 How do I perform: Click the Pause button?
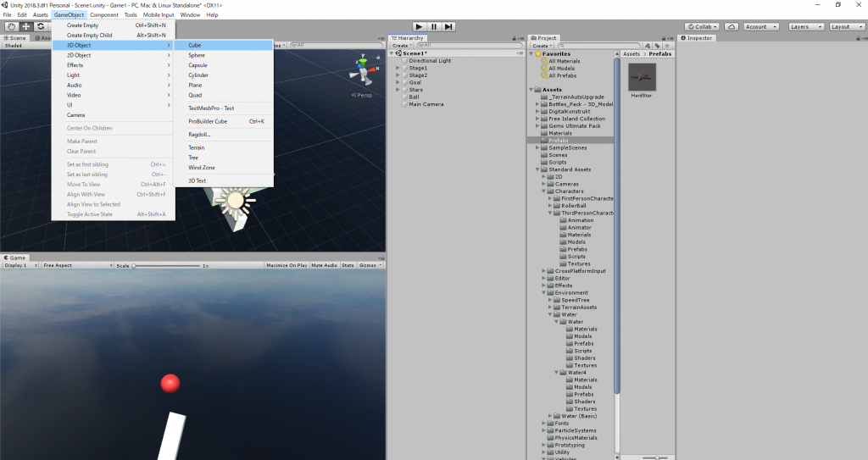point(434,26)
